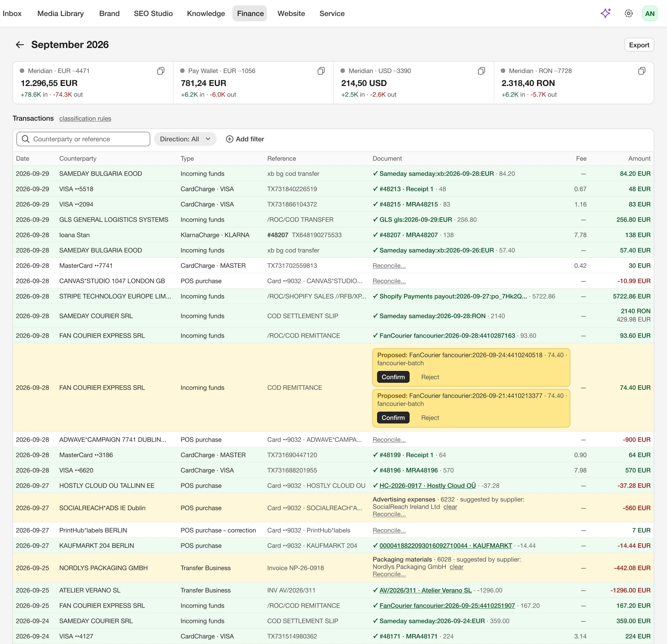Reject the proposed fancourier:2026-09-21 match
Screen dimensions: 667x644
tap(430, 417)
